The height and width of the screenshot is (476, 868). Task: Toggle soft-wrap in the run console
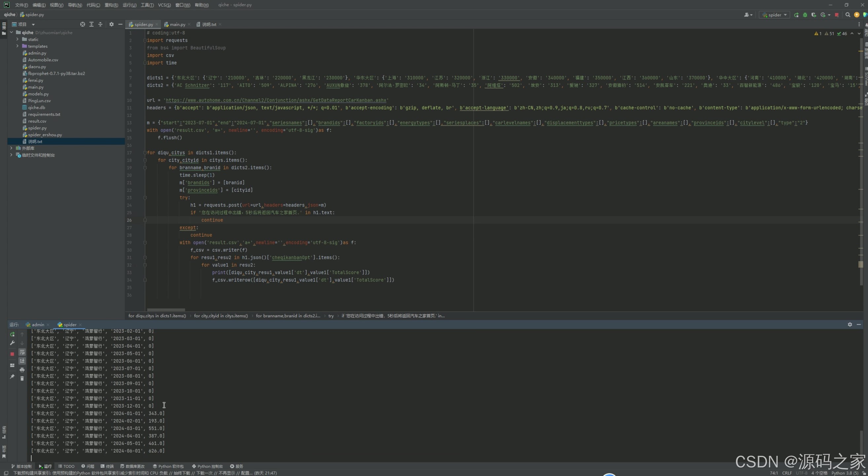tap(22, 352)
